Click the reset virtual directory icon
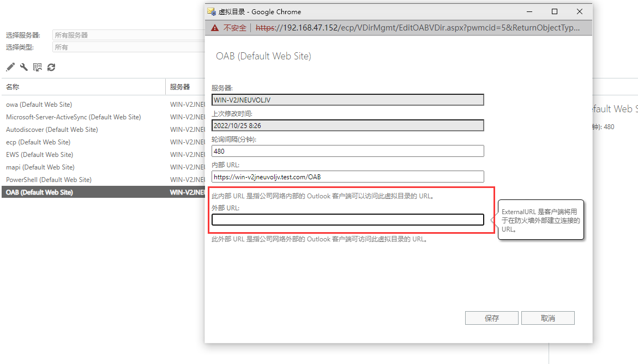Image resolution: width=638 pixels, height=364 pixels. (38, 67)
